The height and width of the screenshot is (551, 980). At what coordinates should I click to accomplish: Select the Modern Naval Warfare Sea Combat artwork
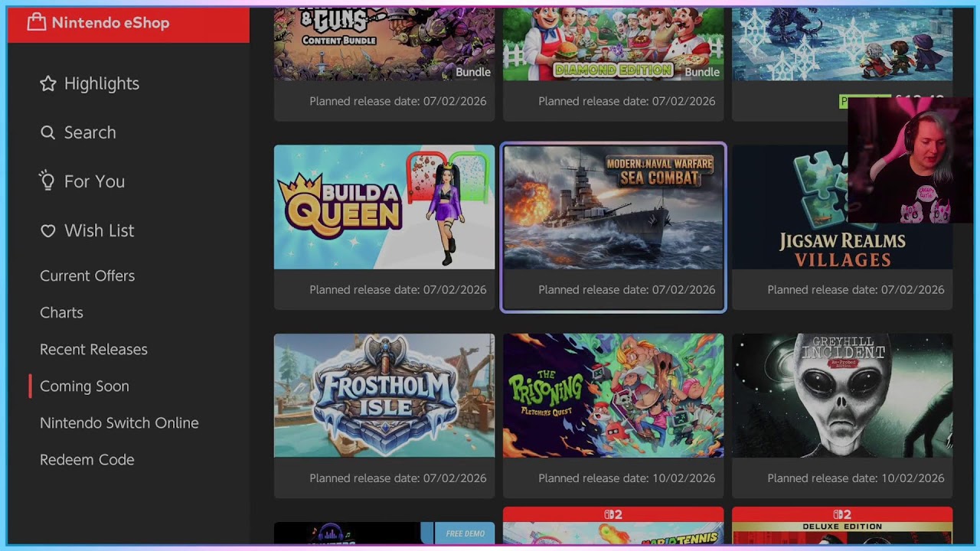(x=613, y=207)
